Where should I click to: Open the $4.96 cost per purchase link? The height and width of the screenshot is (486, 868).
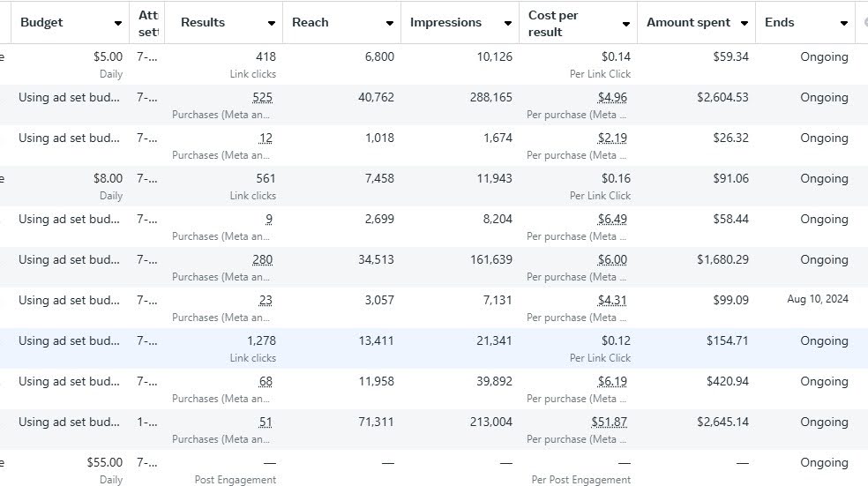[x=612, y=98]
